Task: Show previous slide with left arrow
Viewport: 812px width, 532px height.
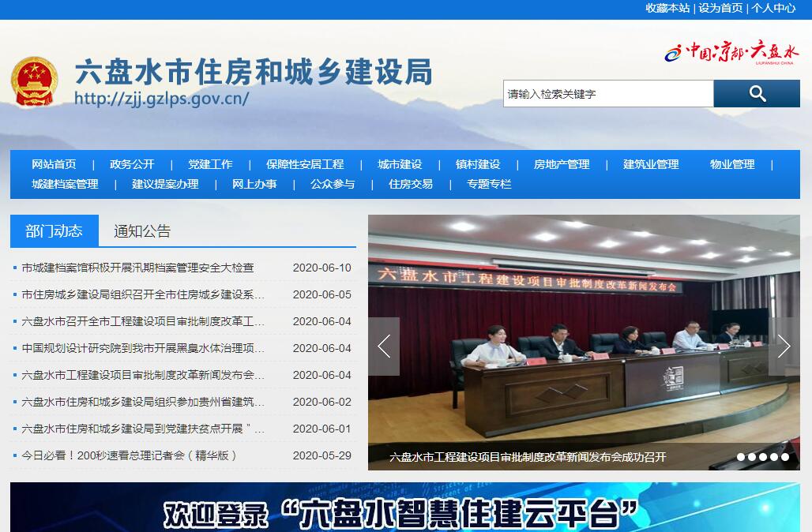Action: (384, 347)
